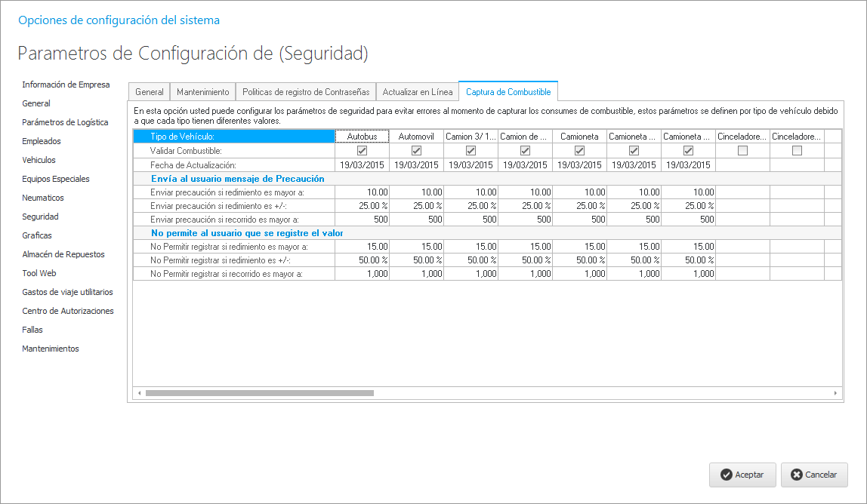This screenshot has width=867, height=504.
Task: Select Vehiculos from the left menu
Action: coord(39,160)
